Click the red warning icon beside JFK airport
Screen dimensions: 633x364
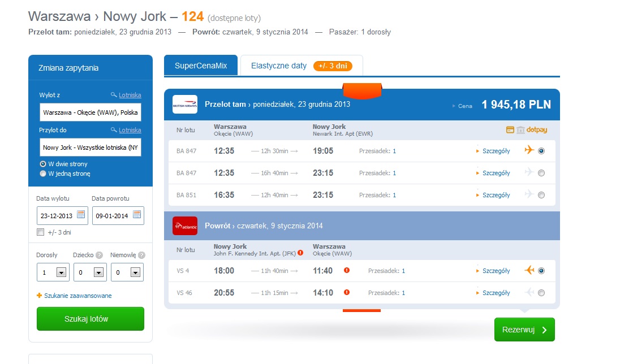(300, 253)
